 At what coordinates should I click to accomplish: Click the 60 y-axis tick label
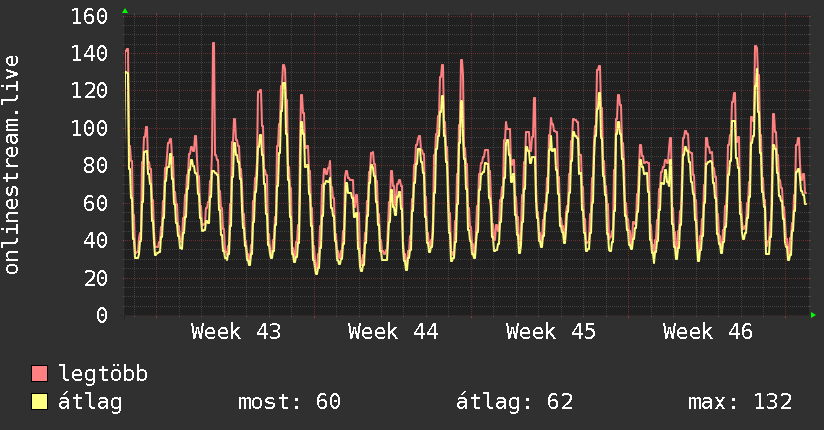tap(96, 203)
